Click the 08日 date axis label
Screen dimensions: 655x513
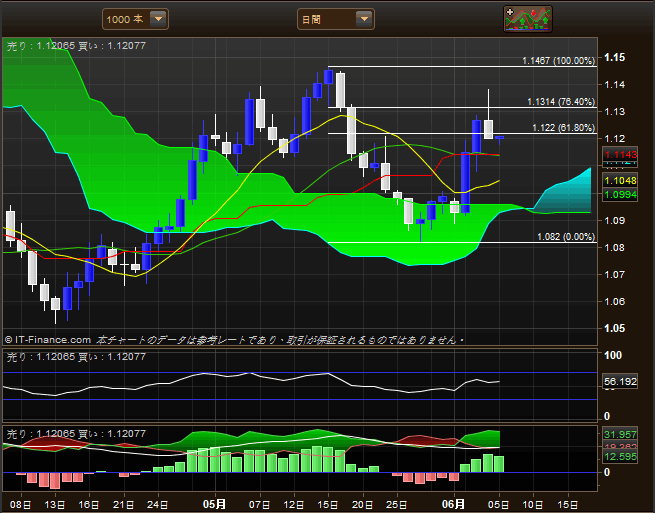(20, 505)
